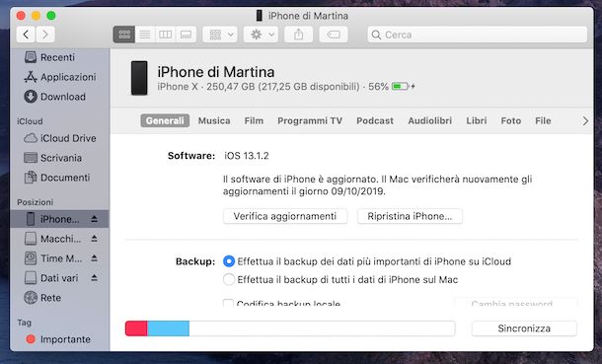The width and height of the screenshot is (602, 364).
Task: Open Rete in the sidebar
Action: pos(42,298)
